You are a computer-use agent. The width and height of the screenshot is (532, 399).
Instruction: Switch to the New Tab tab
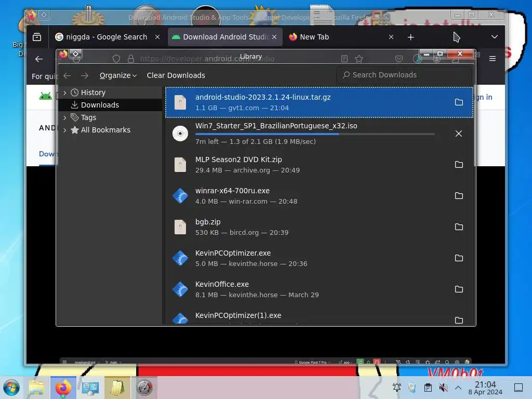[342, 37]
